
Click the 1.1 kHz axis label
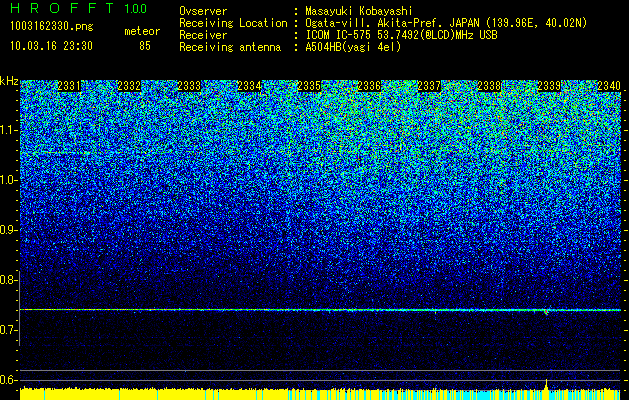point(8,130)
